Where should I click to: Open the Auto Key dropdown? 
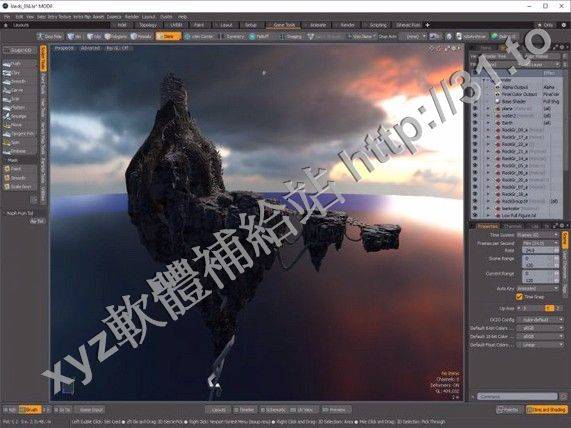[537, 288]
